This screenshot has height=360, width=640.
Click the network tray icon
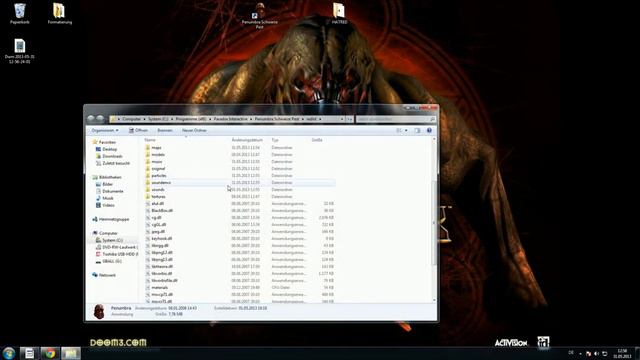tap(604, 353)
